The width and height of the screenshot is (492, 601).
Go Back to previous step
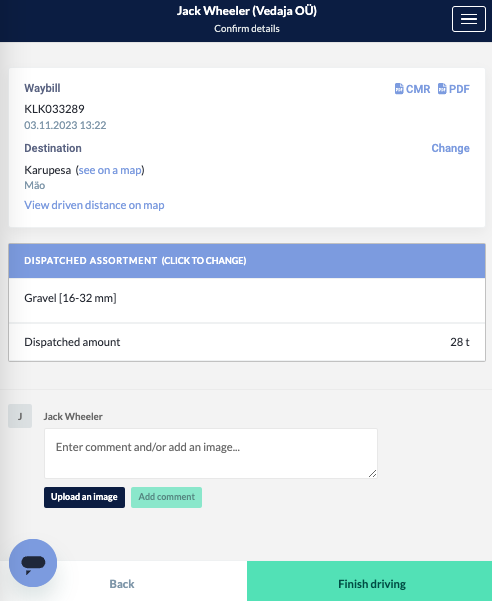point(122,584)
